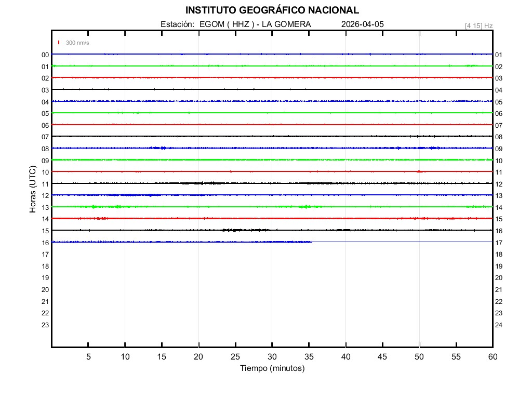
Task: Select hour 00 label on left axis
Action: pos(45,55)
